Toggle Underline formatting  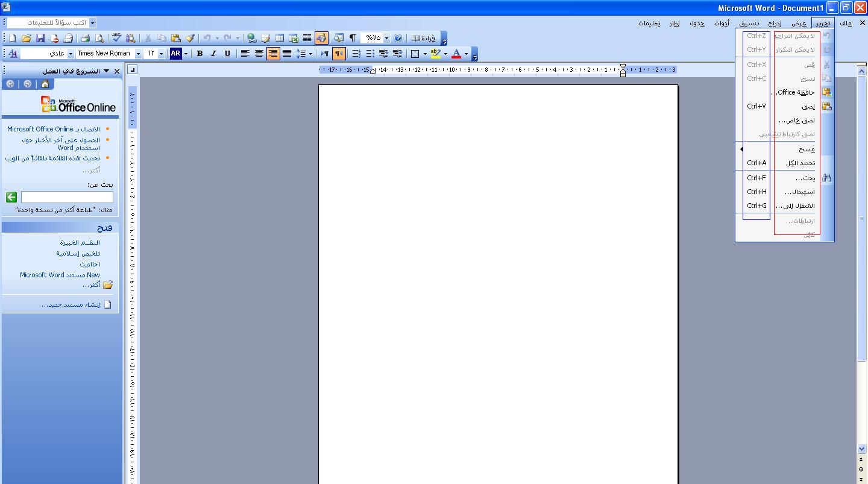(227, 54)
